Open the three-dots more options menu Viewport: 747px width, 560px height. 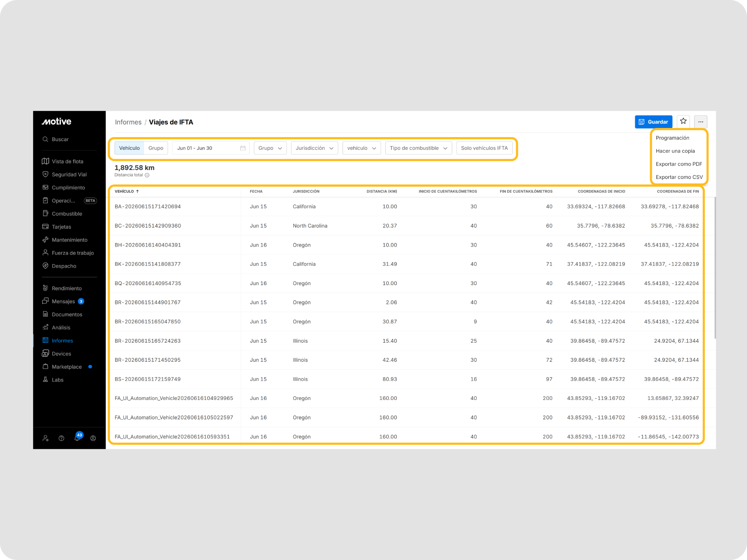701,121
